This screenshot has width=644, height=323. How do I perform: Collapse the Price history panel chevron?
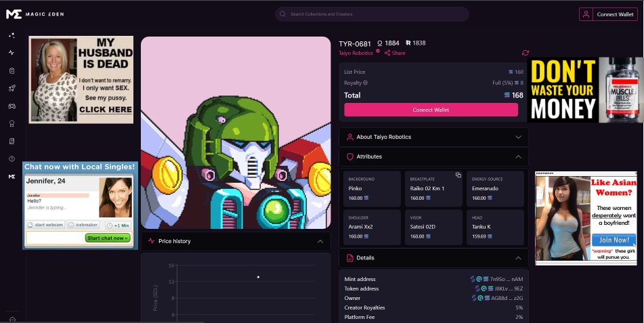(x=320, y=241)
